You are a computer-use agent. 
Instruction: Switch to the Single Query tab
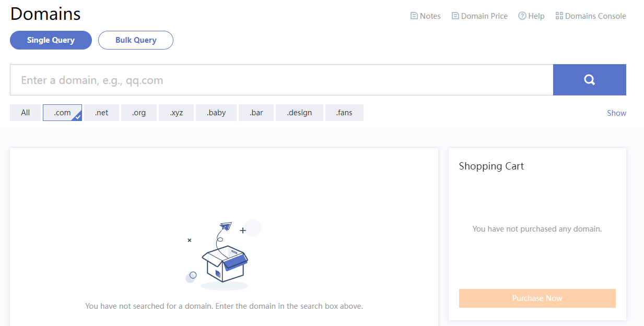pyautogui.click(x=51, y=40)
